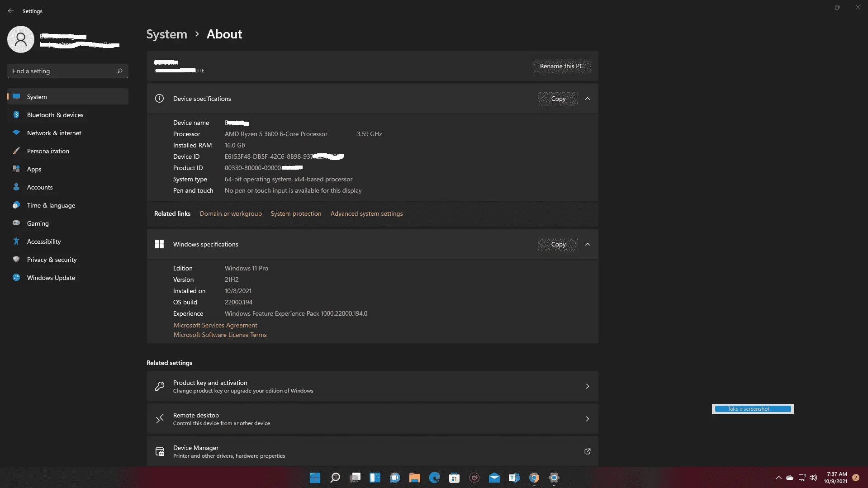868x488 pixels.
Task: Open Microsoft Services Agreement link
Action: coord(215,325)
